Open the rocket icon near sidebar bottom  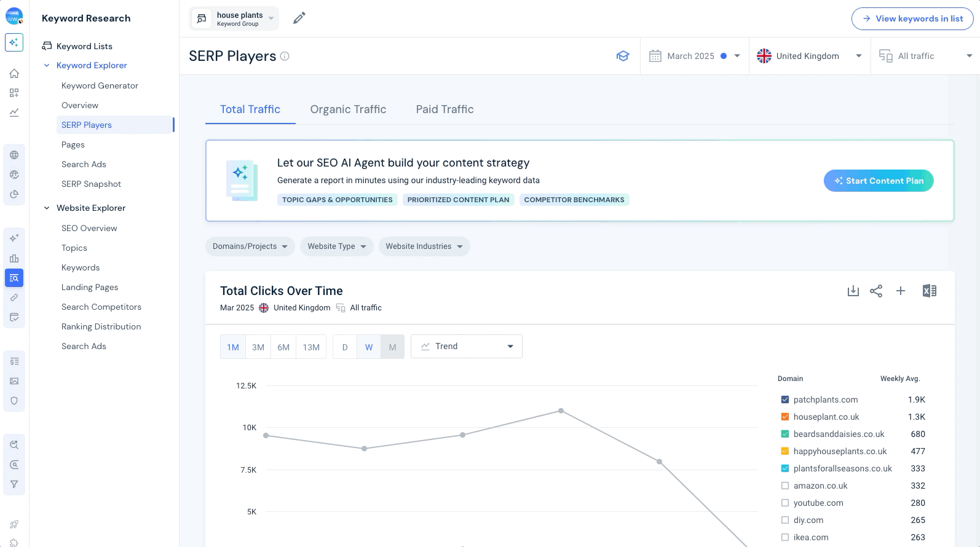click(x=14, y=524)
